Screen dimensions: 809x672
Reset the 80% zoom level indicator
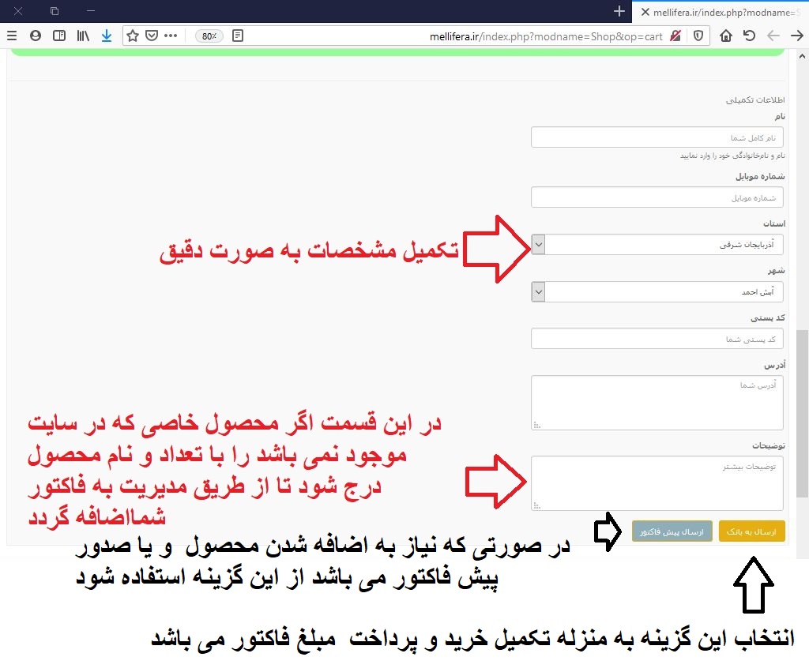pos(209,36)
